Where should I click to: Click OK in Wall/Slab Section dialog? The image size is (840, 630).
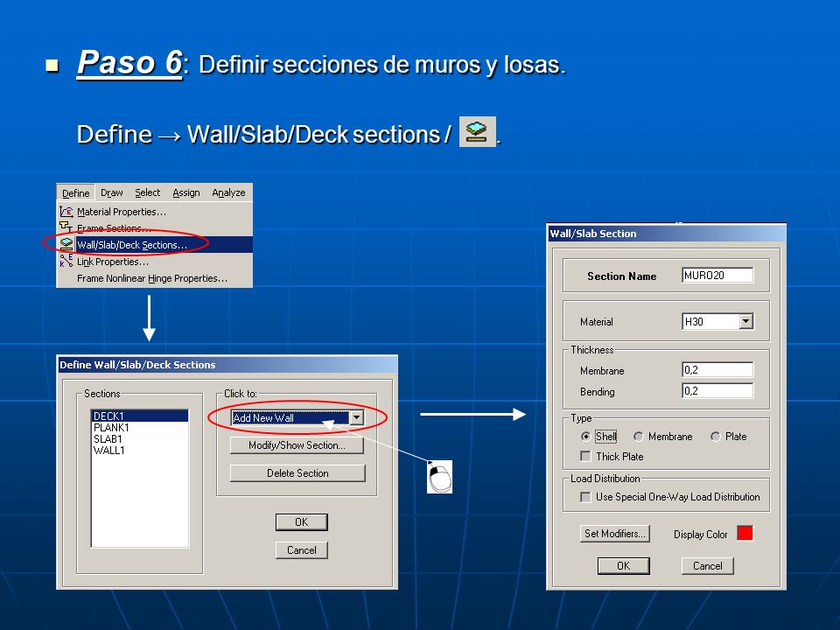(x=624, y=566)
